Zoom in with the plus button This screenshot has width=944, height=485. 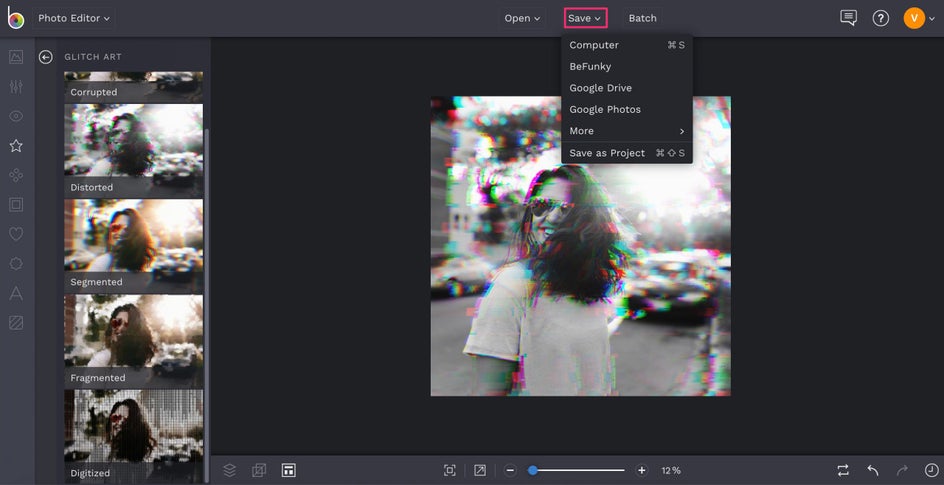click(642, 471)
